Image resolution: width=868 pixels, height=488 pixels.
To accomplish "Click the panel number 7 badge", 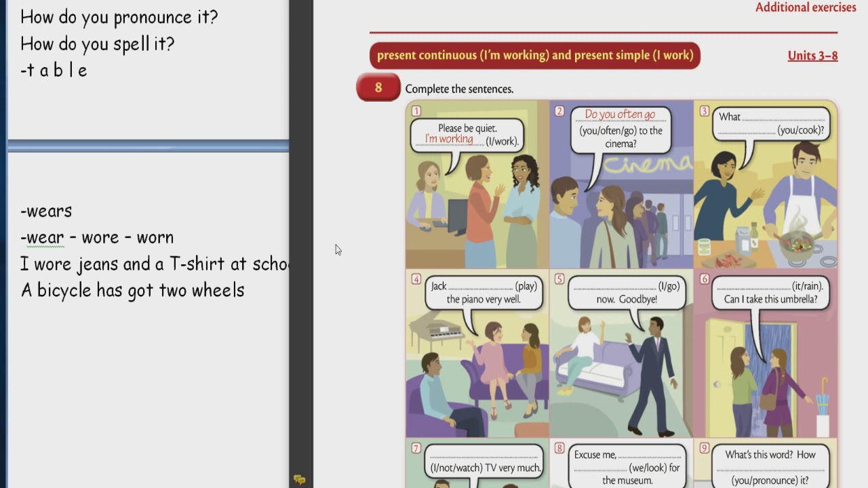I will click(416, 447).
